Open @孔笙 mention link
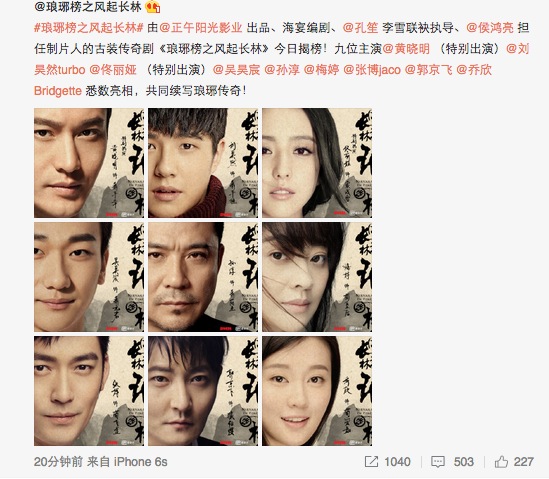 360,28
